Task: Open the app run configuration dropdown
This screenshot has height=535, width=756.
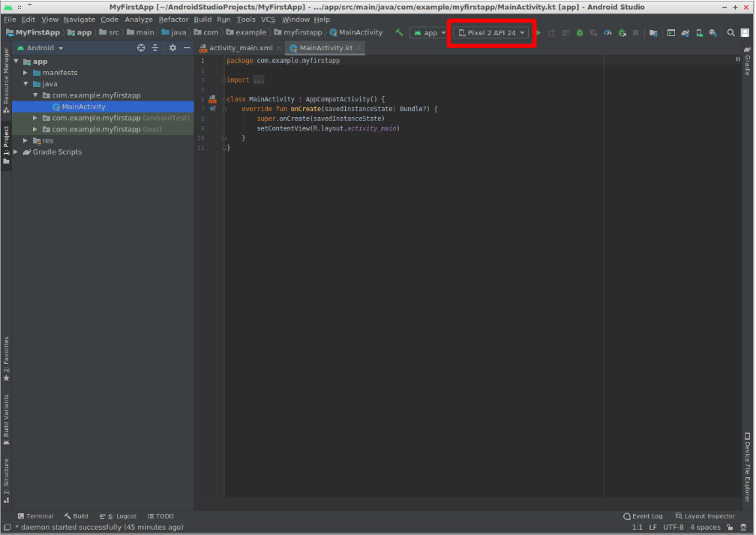Action: [x=430, y=33]
